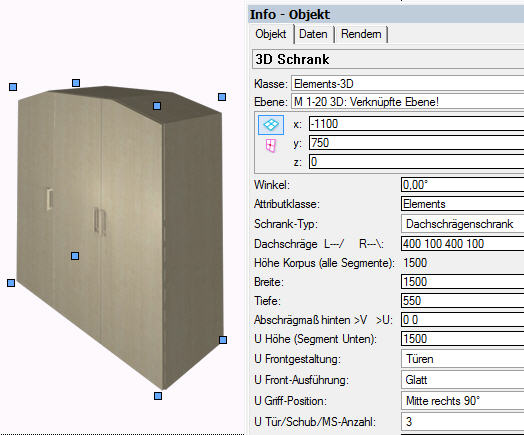Open the U Frontgestaltung dropdown showing Türen

click(x=463, y=359)
